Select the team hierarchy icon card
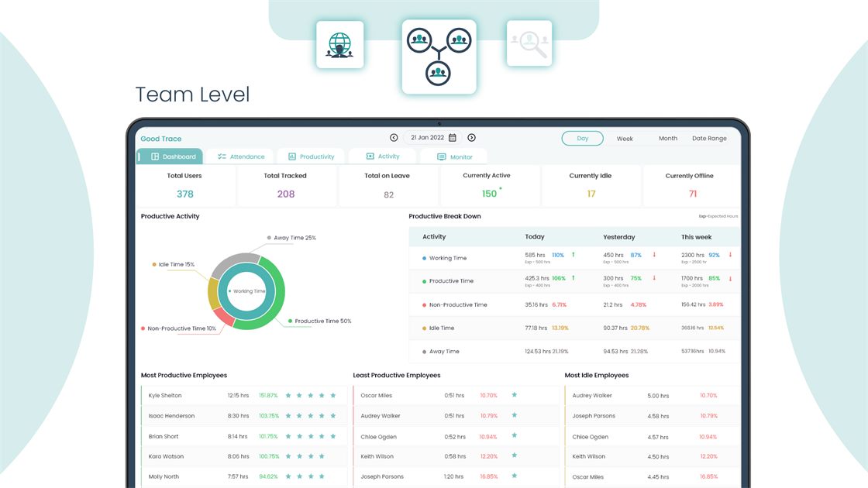Image resolution: width=868 pixels, height=488 pixels. [439, 57]
